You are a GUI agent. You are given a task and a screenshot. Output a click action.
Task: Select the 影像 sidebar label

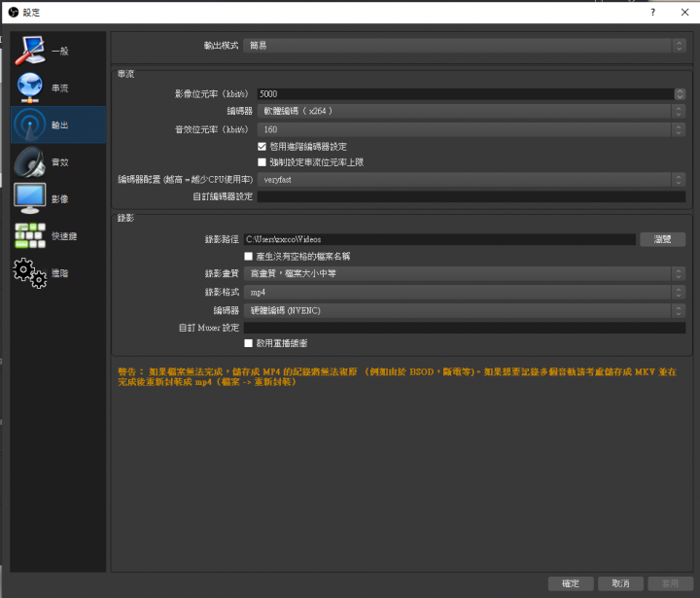point(60,199)
